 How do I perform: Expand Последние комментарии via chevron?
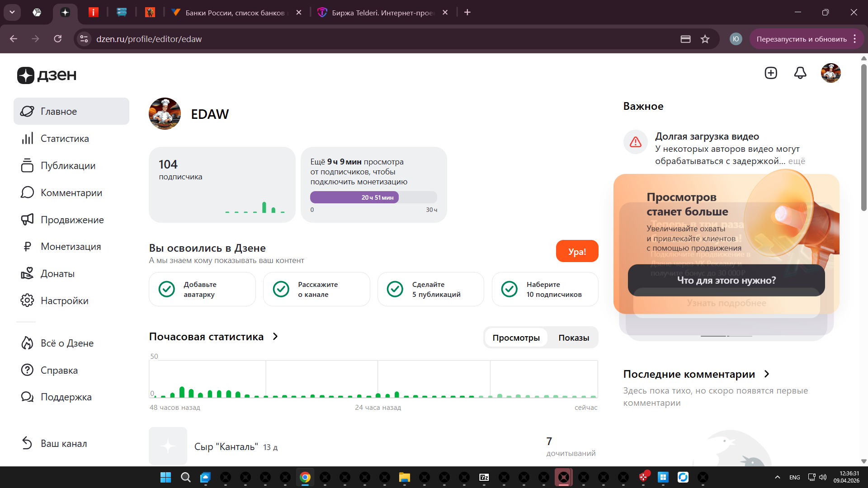coord(766,374)
